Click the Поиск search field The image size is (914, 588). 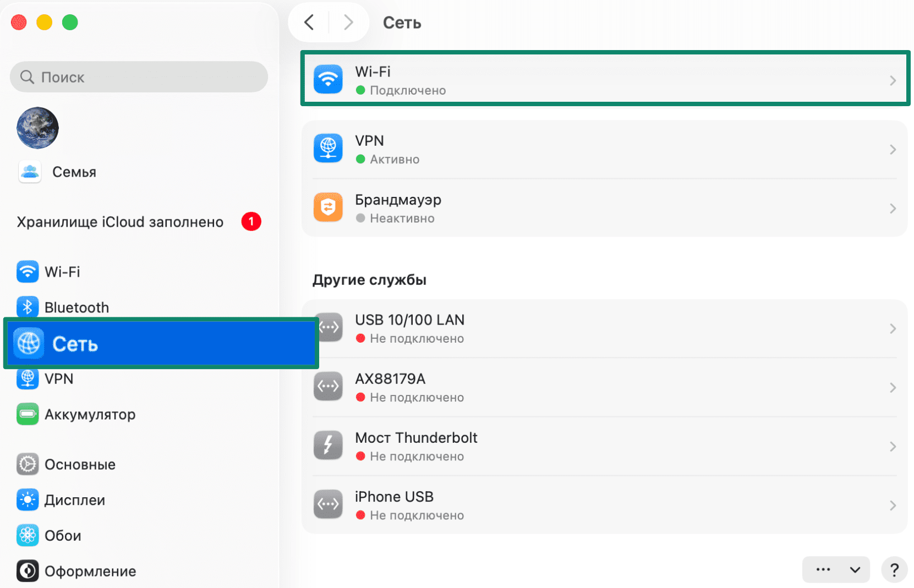[138, 77]
